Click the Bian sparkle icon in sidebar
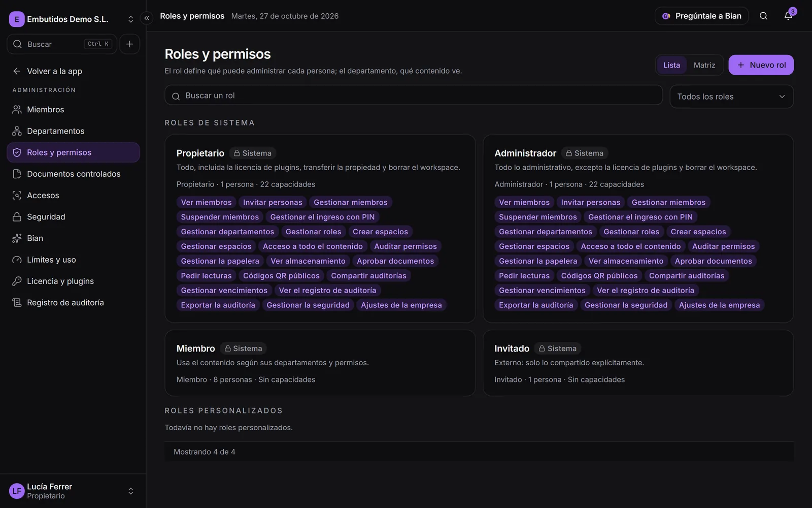Screen dimensions: 812x508 pyautogui.click(x=17, y=238)
